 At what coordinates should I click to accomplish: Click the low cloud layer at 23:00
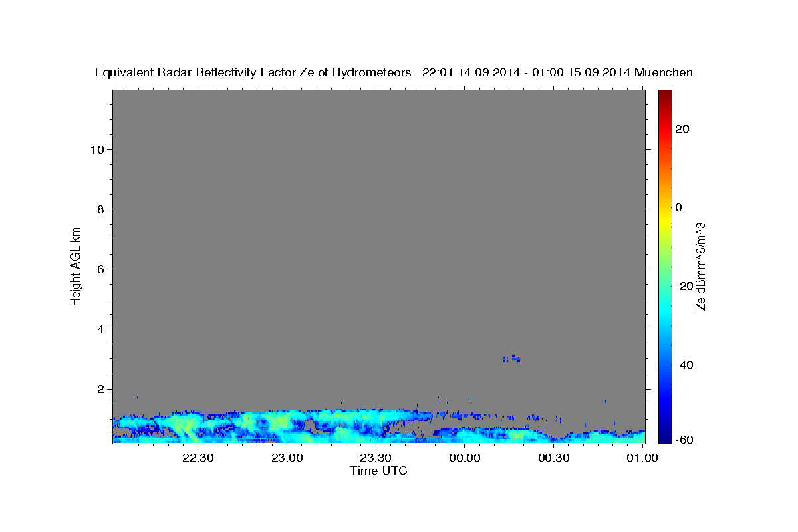(287, 427)
